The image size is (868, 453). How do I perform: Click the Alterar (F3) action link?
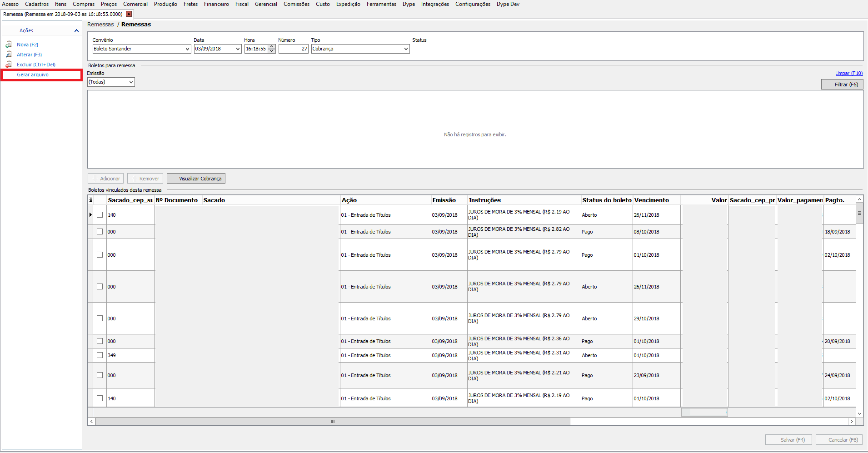(29, 55)
